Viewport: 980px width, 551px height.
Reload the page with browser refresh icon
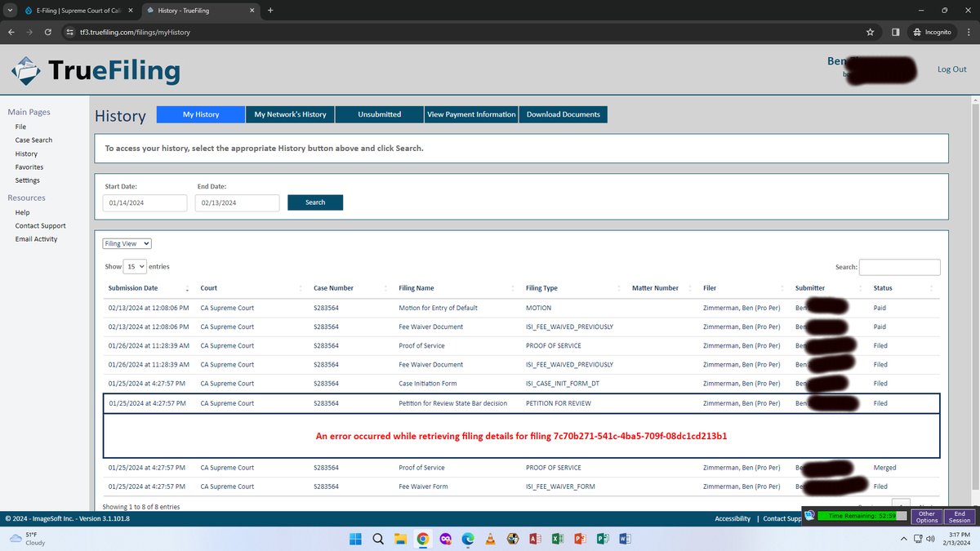tap(48, 32)
